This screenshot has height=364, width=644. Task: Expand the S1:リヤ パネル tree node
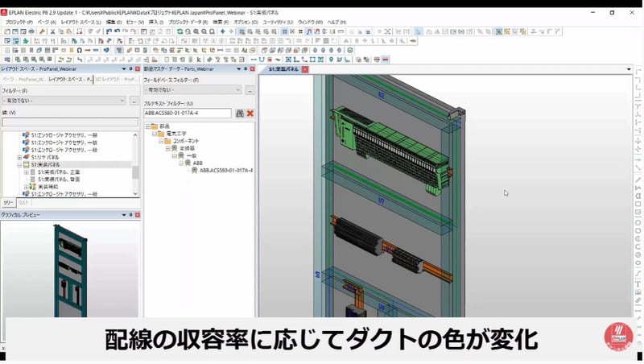pos(19,157)
